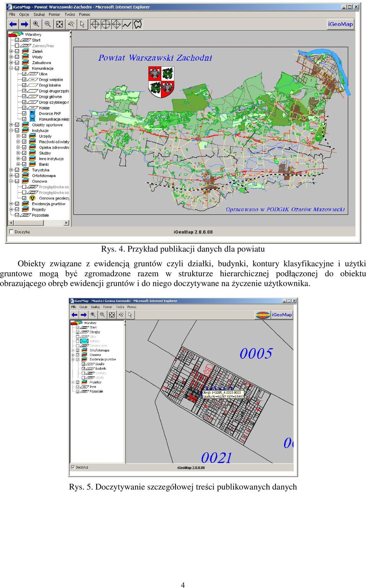
Task: Toggle the Ulice layer checkbox in Powiat window
Action: point(24,74)
